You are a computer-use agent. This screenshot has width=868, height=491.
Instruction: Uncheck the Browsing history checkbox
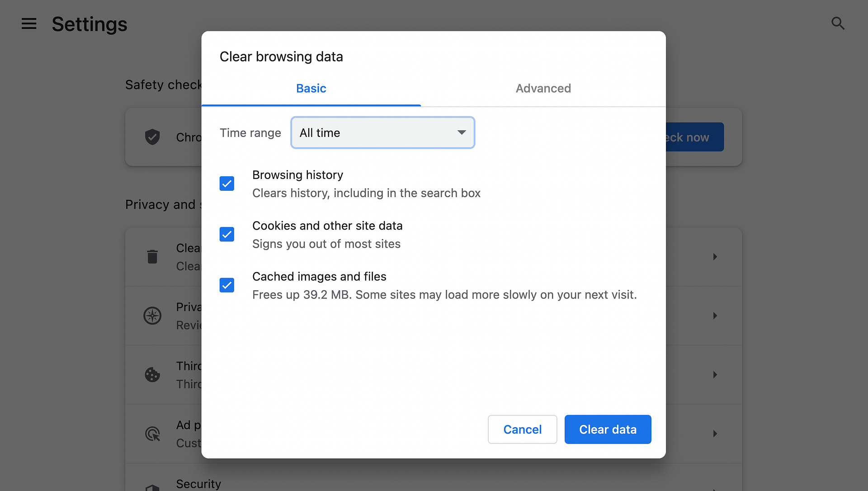tap(227, 184)
